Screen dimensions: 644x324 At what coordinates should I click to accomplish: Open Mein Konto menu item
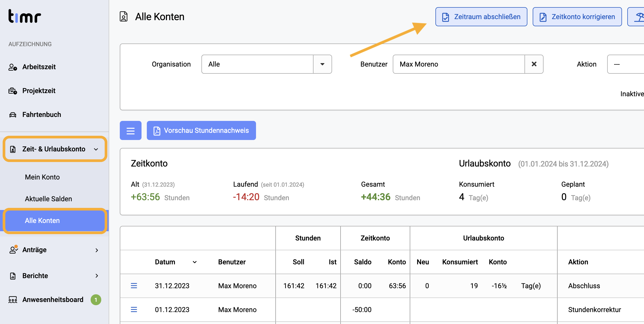pos(42,177)
